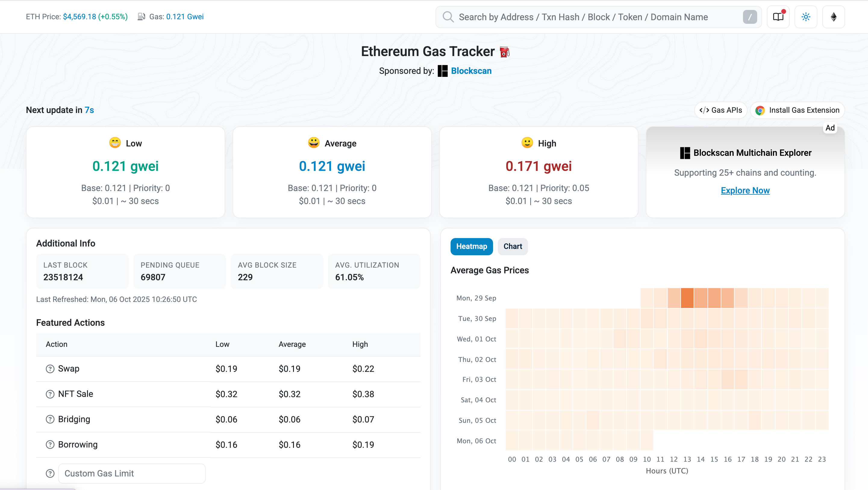Viewport: 868px width, 490px height.
Task: Focus the Custom Gas Limit input field
Action: click(x=132, y=473)
